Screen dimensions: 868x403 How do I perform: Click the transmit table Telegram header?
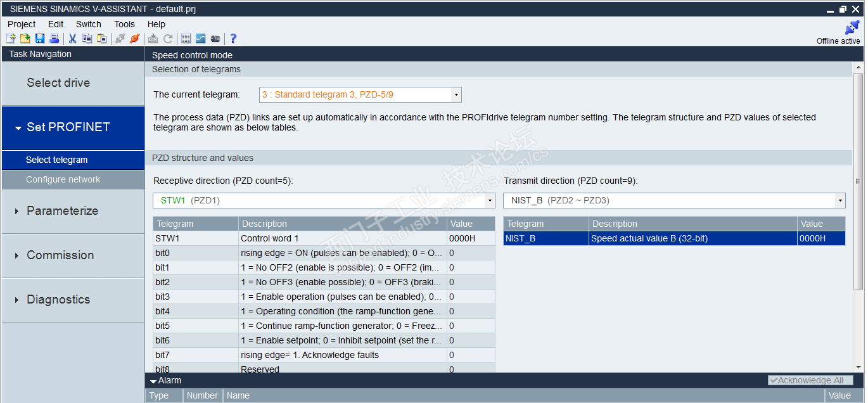coord(546,224)
